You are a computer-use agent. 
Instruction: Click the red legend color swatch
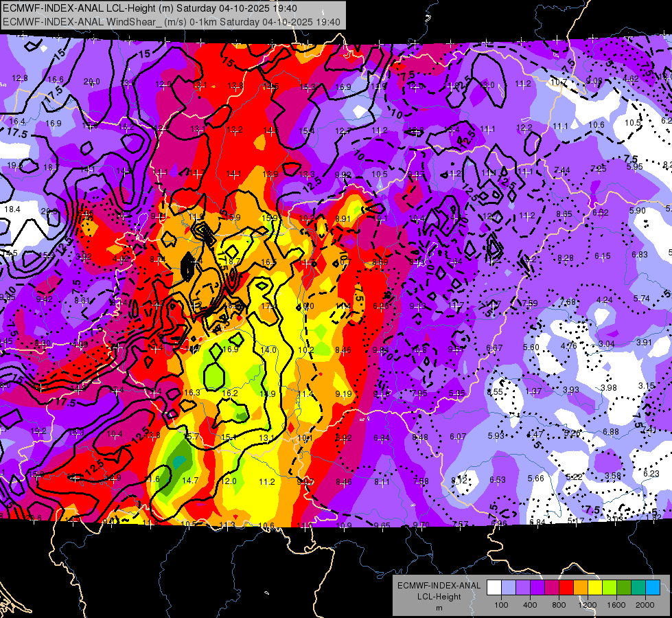click(566, 588)
